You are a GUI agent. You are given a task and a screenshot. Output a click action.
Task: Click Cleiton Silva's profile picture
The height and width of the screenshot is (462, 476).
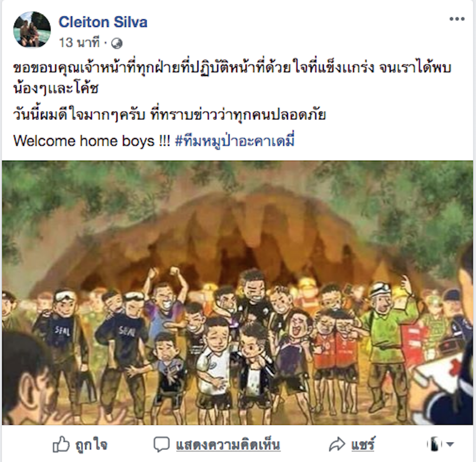[32, 29]
